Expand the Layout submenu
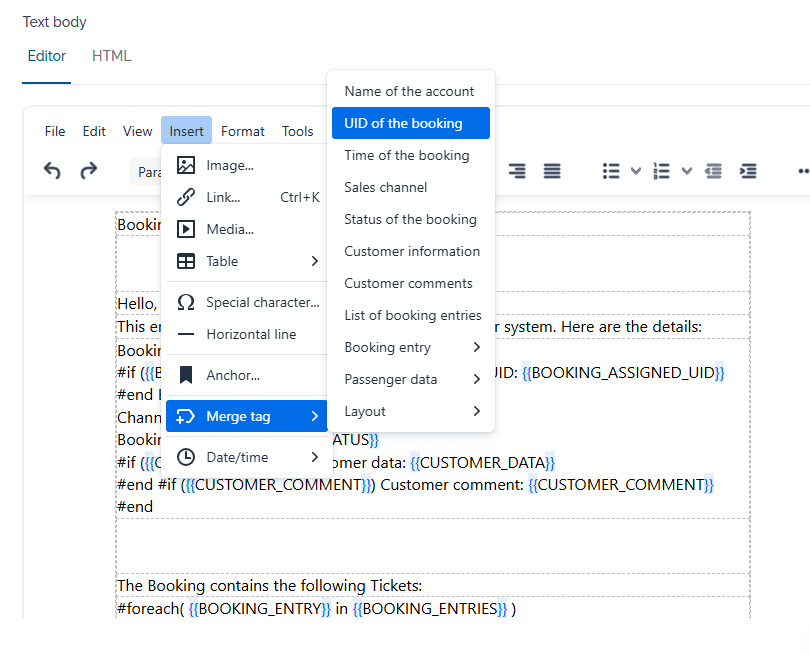Screen dimensions: 810x655 [411, 411]
